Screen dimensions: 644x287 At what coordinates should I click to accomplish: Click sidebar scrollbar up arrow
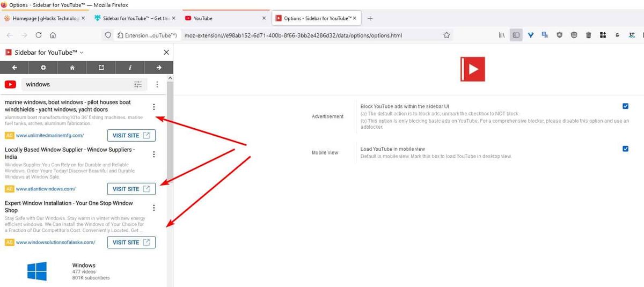170,78
